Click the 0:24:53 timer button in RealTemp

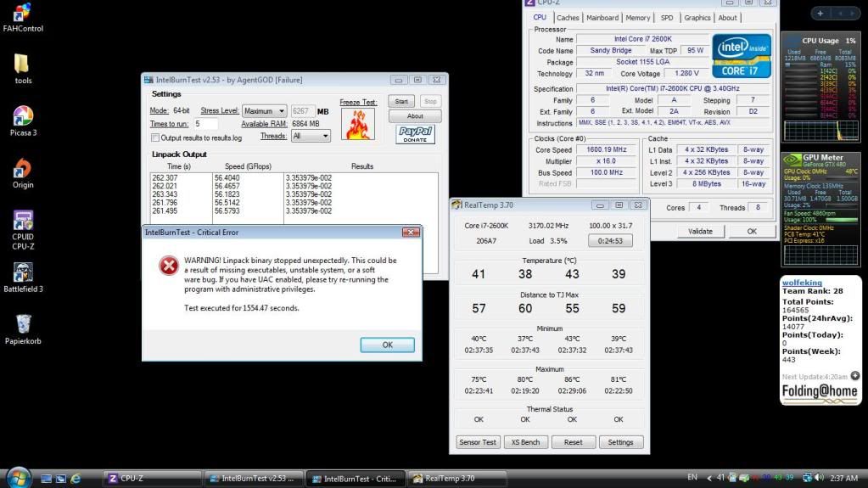coord(610,241)
